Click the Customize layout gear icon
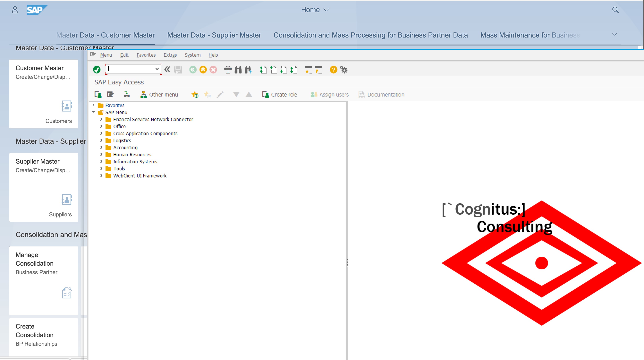The height and width of the screenshot is (360, 644). tap(344, 70)
